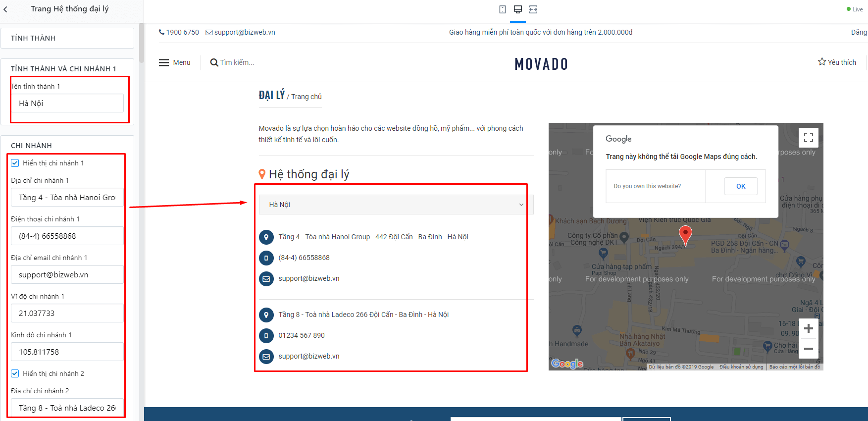
Task: Click the search magnifier icon
Action: pos(214,62)
